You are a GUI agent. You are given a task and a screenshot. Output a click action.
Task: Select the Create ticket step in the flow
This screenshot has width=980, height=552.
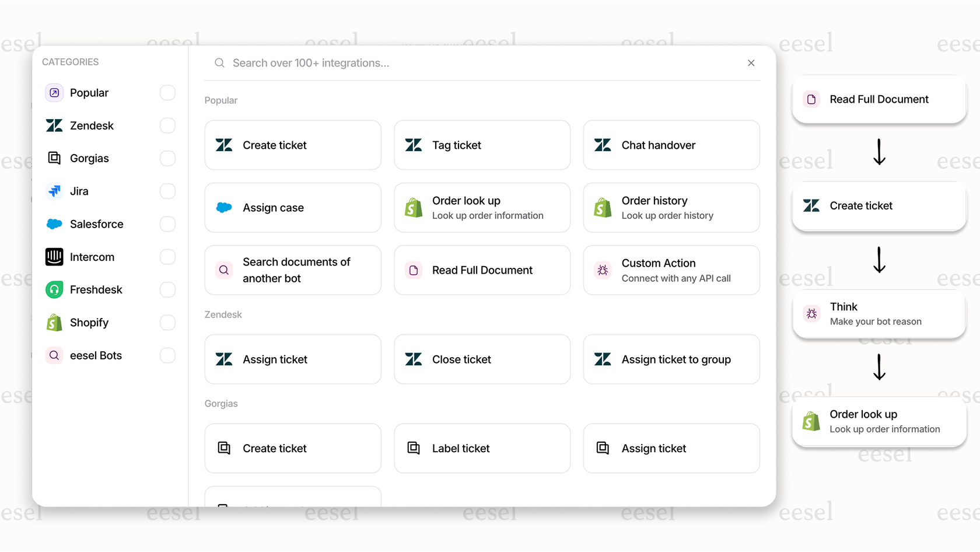(878, 205)
